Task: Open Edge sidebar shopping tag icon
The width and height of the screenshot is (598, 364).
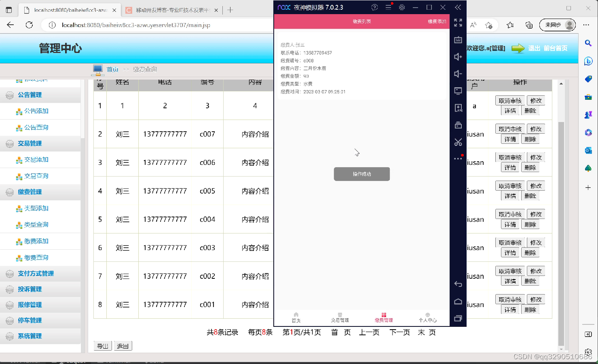Action: coord(588,79)
